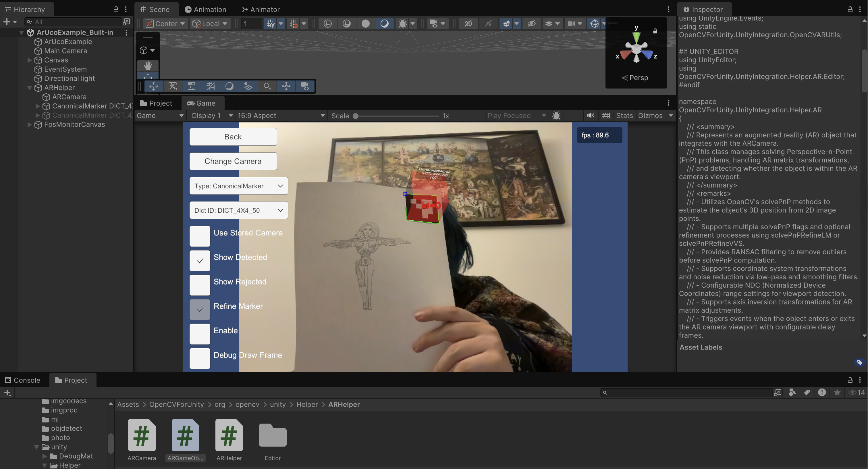The width and height of the screenshot is (868, 469).
Task: Click the Game view debug bug icon
Action: (x=556, y=116)
